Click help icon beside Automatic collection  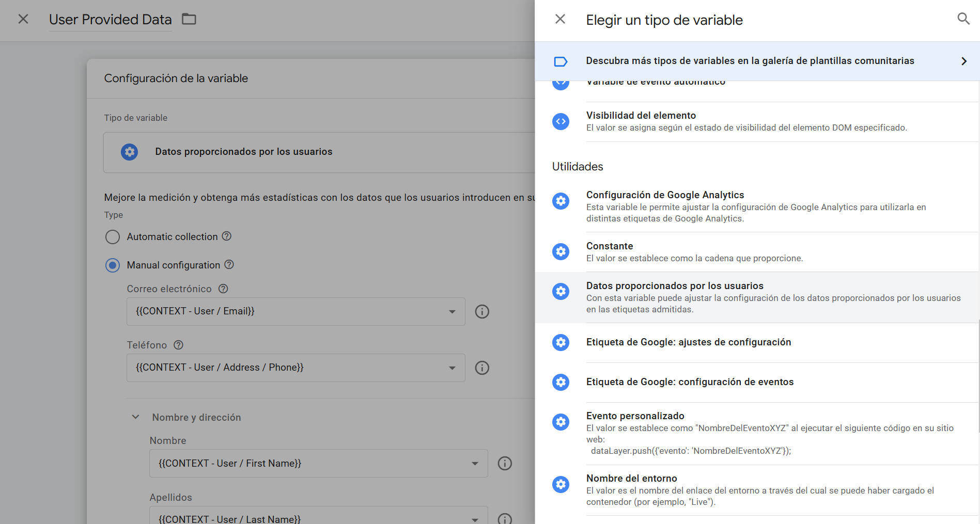(226, 236)
